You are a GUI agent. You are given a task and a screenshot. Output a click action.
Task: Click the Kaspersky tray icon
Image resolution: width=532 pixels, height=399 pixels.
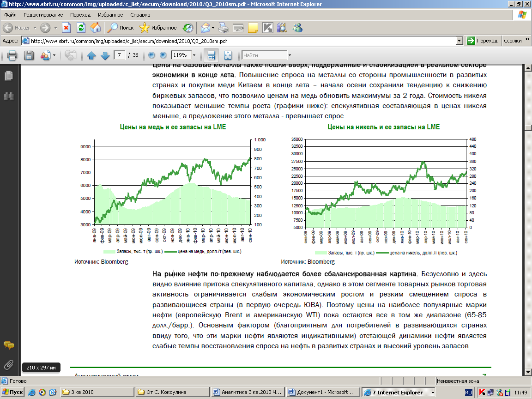[482, 393]
